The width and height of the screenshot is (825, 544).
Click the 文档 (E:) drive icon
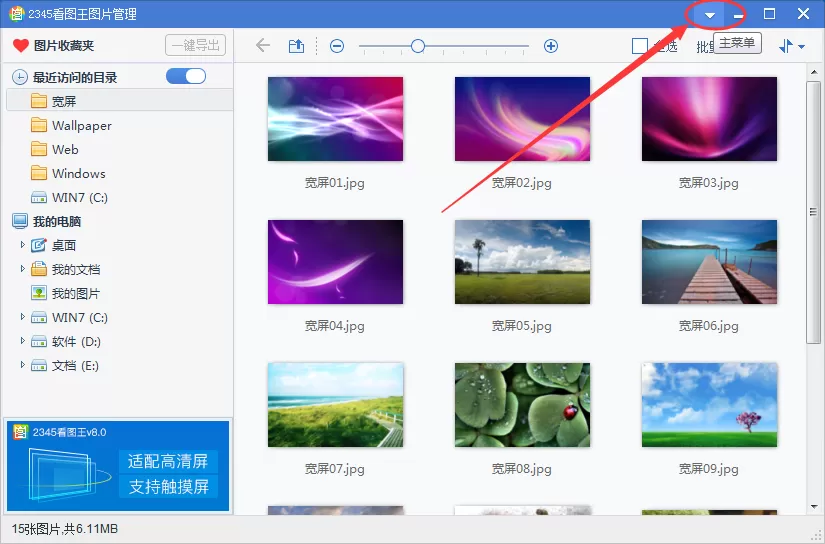(38, 366)
